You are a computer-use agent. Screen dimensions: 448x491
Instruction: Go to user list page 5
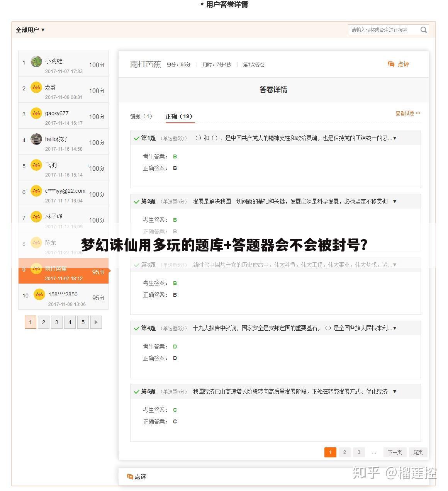click(83, 322)
